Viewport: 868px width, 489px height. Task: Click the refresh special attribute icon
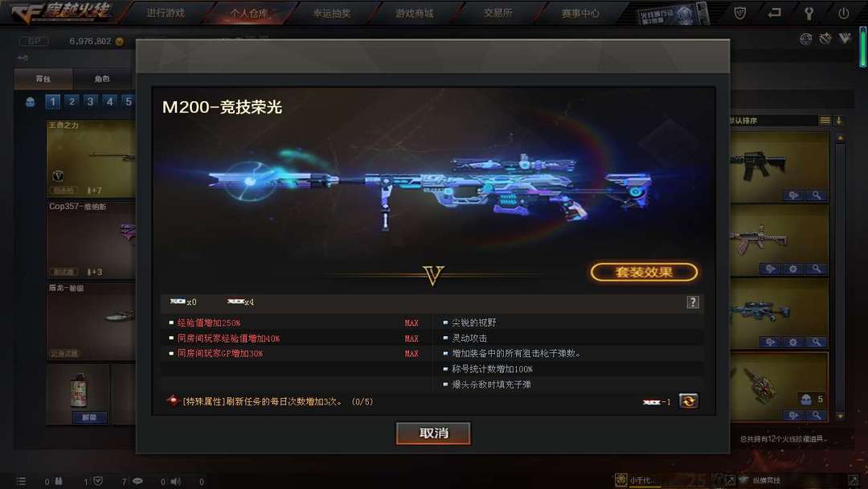tap(689, 401)
